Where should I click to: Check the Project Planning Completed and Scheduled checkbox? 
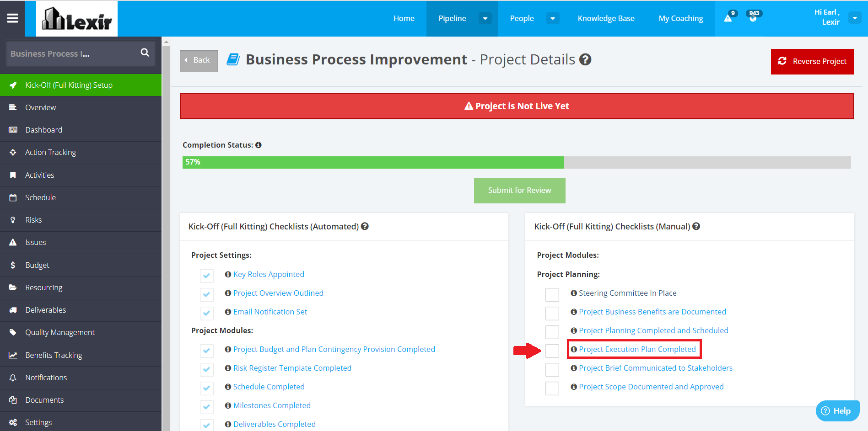(x=552, y=332)
